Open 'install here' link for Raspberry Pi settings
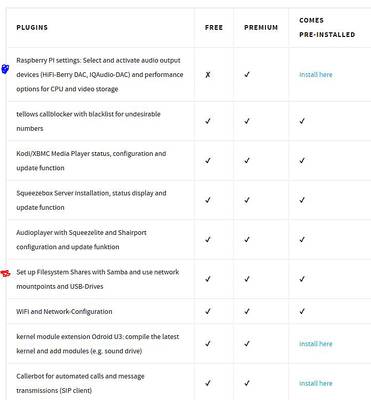The width and height of the screenshot is (371, 400). pos(316,75)
